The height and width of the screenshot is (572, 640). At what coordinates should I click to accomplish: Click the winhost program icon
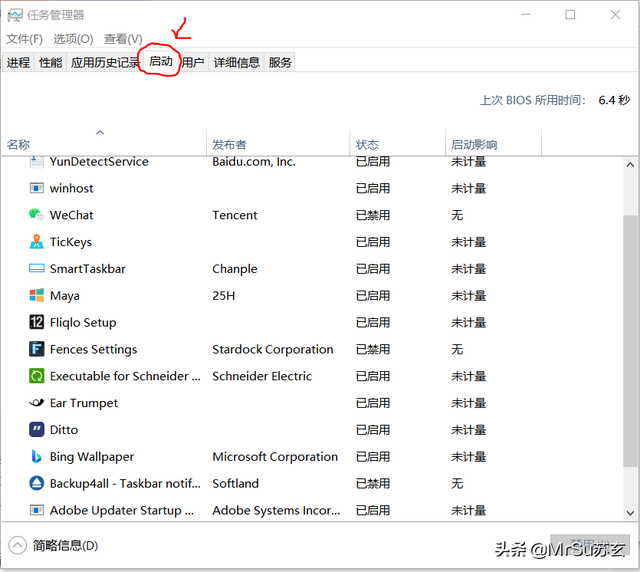36,188
